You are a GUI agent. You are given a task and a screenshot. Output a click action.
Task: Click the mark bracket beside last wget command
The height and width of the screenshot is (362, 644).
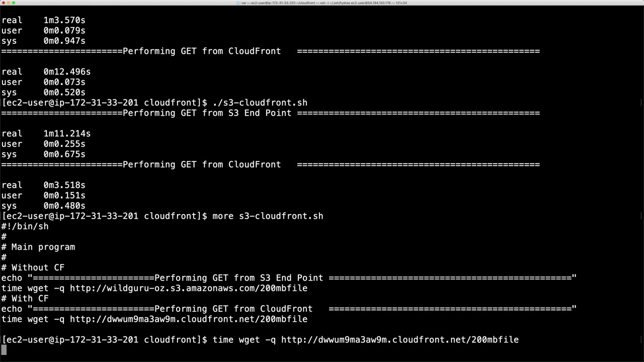641,340
